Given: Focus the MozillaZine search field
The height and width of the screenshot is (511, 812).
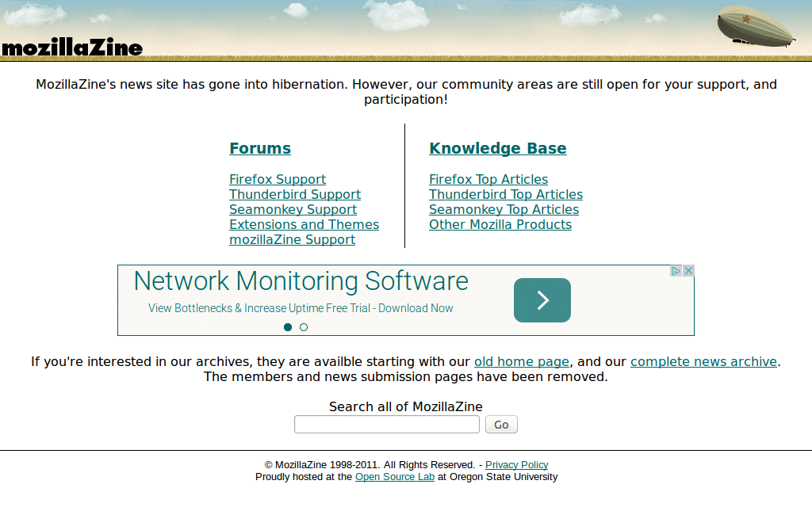Looking at the screenshot, I should tap(387, 425).
